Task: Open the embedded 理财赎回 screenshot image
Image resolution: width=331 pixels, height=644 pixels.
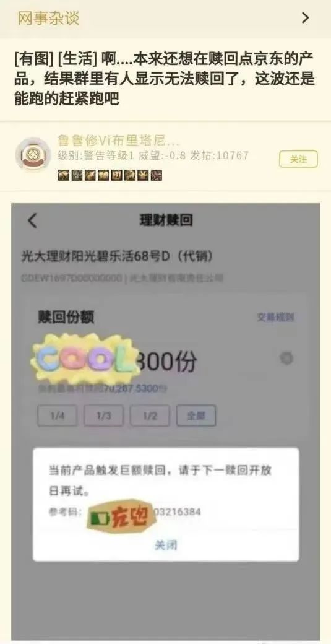Action: coord(165,421)
